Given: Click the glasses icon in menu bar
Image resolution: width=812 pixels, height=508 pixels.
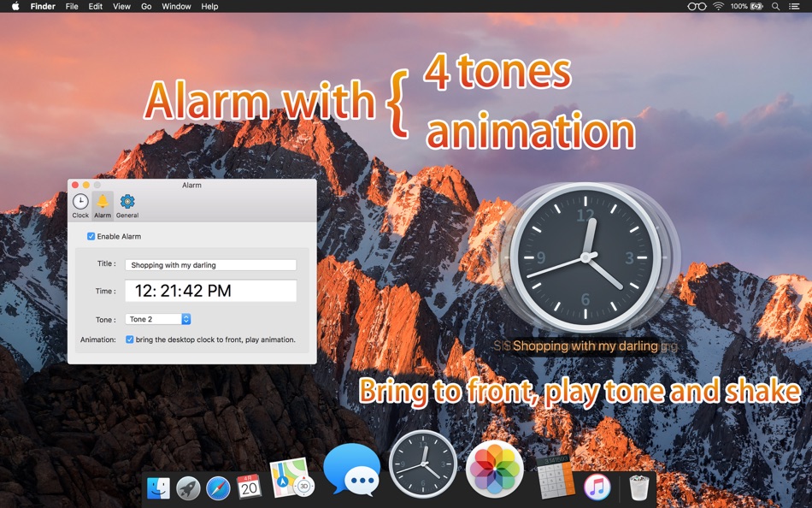Looking at the screenshot, I should coord(697,6).
